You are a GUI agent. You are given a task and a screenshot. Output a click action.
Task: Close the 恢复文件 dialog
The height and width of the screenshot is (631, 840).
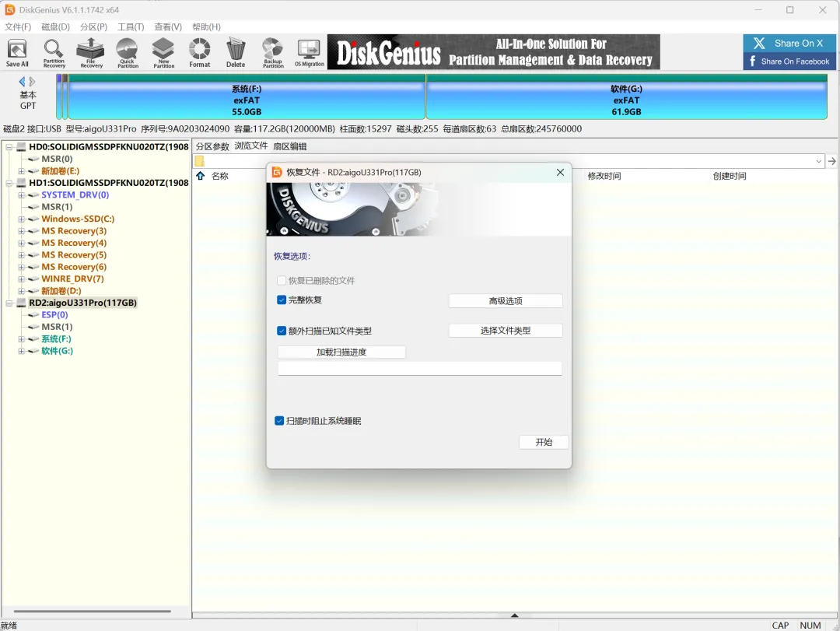pos(560,172)
